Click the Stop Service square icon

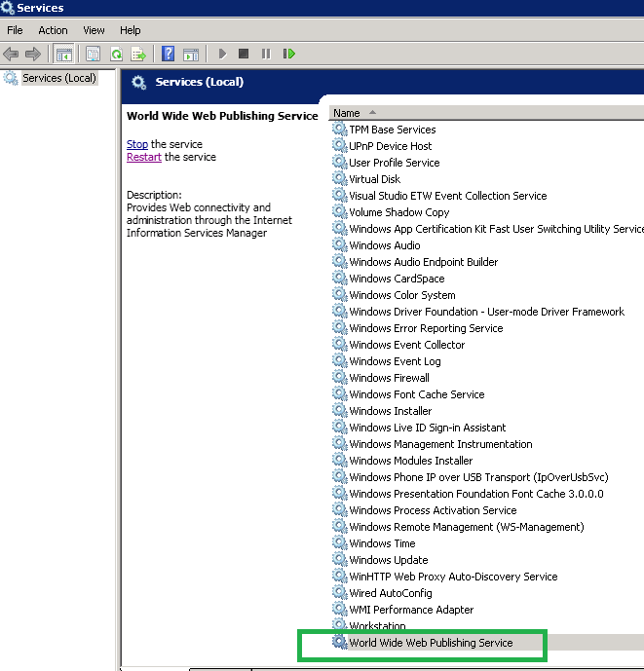pyautogui.click(x=244, y=54)
